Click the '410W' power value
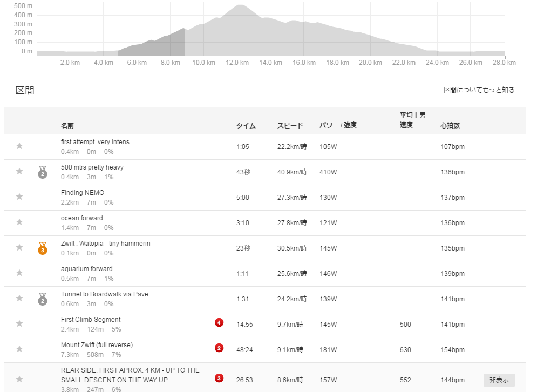The height and width of the screenshot is (392, 544). (328, 172)
